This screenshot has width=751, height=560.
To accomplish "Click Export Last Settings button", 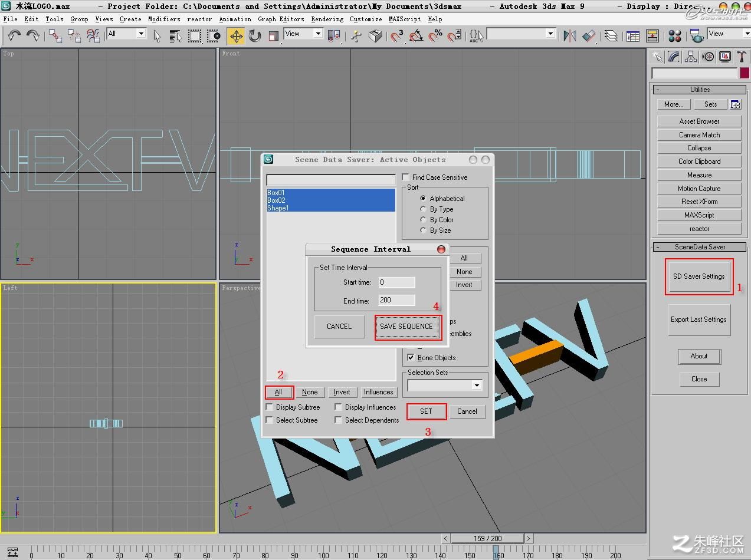I will point(698,319).
